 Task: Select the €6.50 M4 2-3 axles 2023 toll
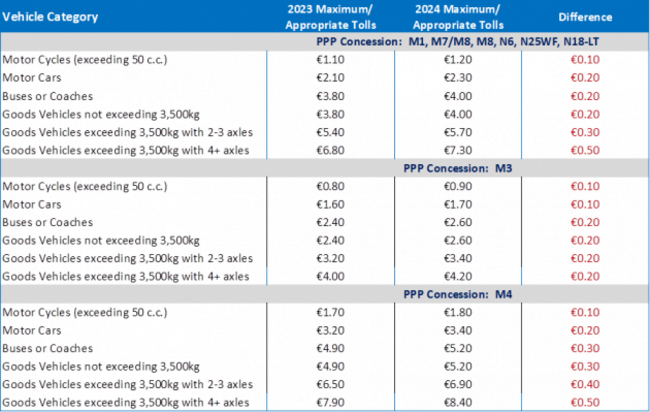330,384
